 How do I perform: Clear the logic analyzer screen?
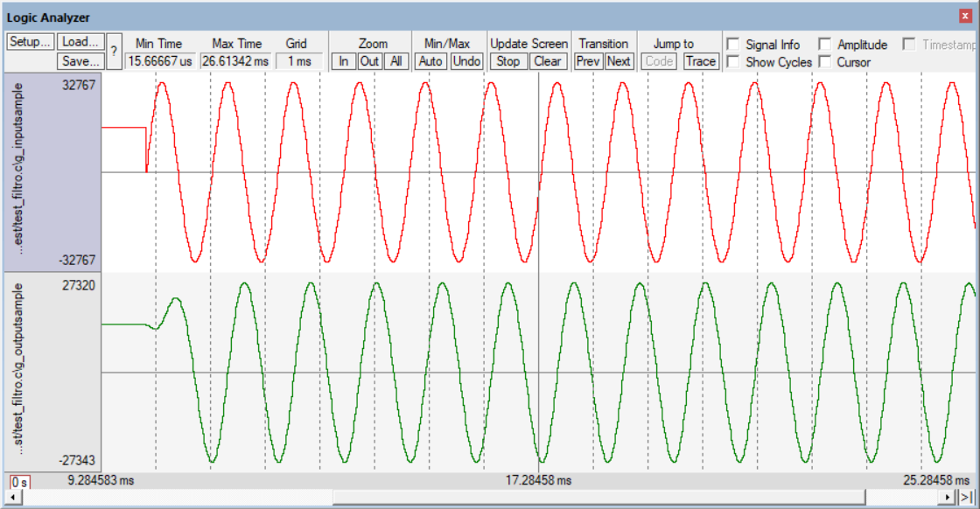coord(547,61)
